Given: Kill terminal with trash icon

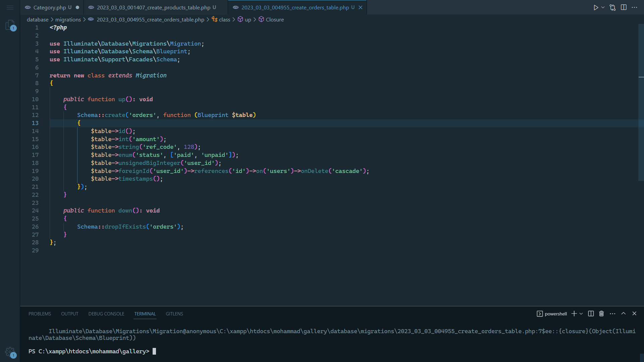Looking at the screenshot, I should (x=601, y=314).
